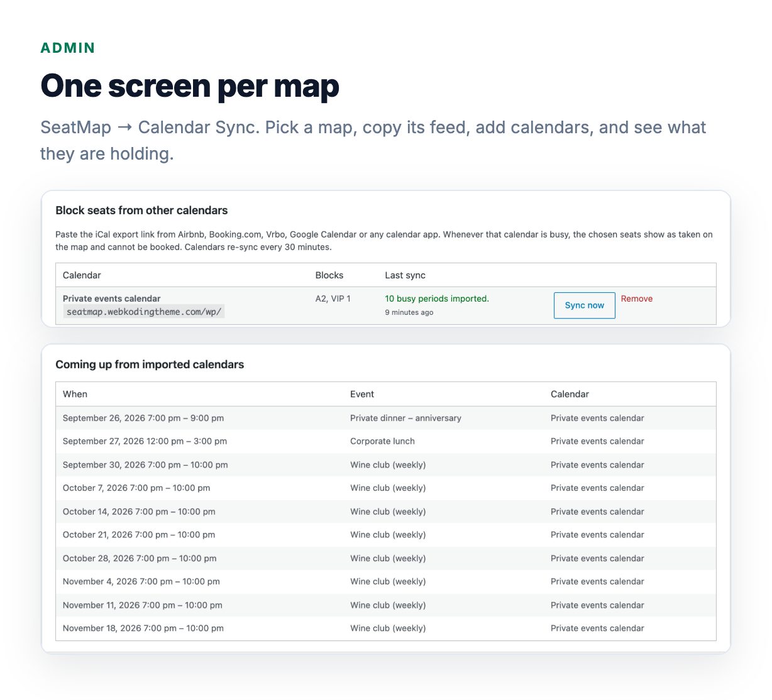The image size is (772, 700).
Task: Click the November 18, 2026 time cell
Action: tap(143, 628)
